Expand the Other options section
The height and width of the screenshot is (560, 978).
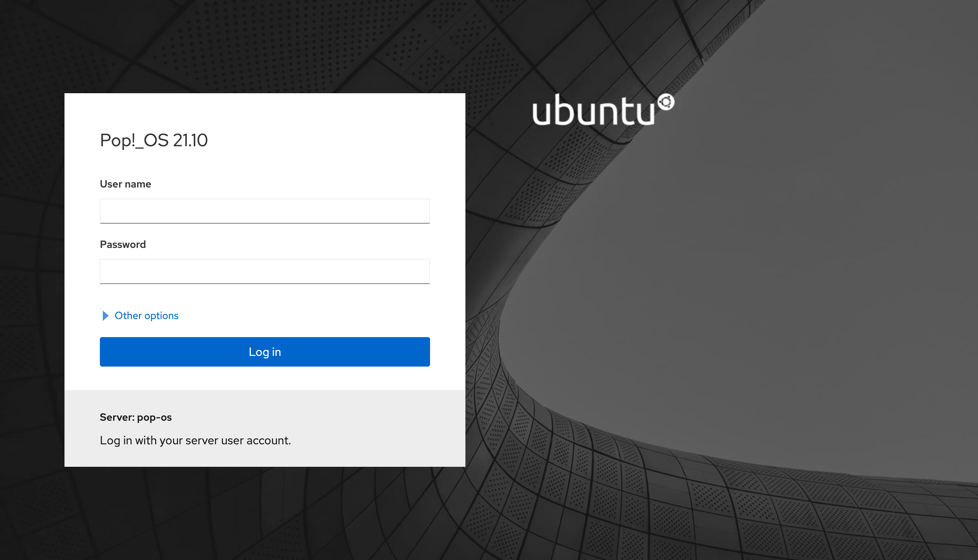click(140, 315)
